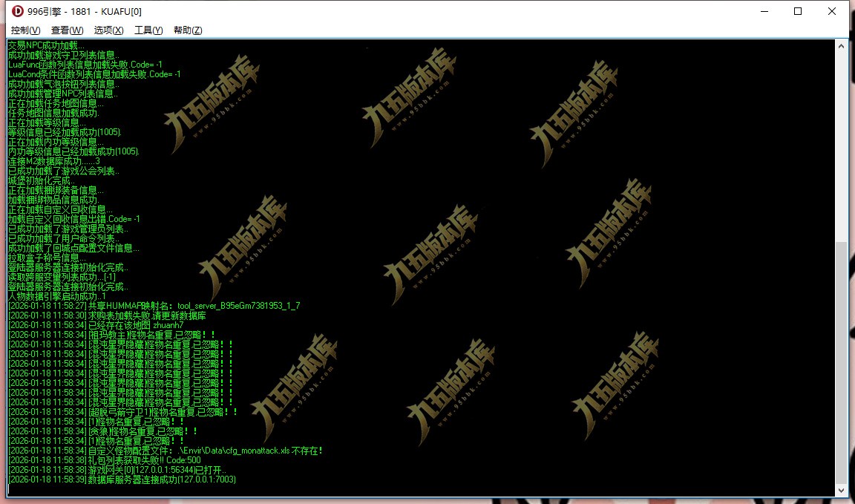Click the scrollbar up arrow
This screenshot has height=504, width=855.
(842, 46)
